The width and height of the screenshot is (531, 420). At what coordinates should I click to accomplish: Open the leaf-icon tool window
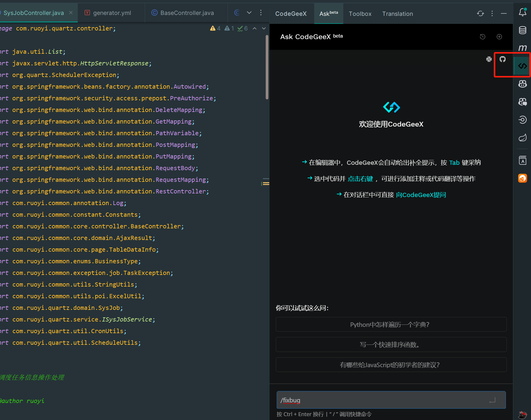522,138
